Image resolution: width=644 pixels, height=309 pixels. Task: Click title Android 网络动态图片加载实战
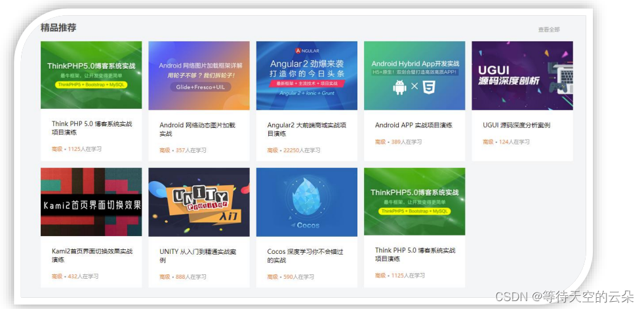point(197,129)
